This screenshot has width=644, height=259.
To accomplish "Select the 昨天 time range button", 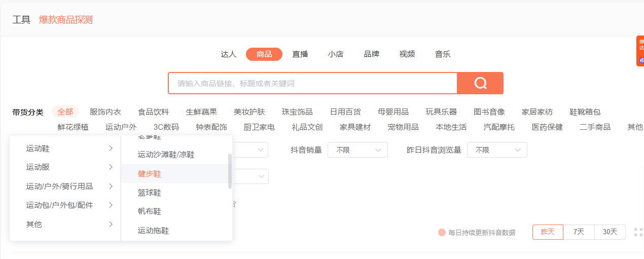I will [x=548, y=232].
